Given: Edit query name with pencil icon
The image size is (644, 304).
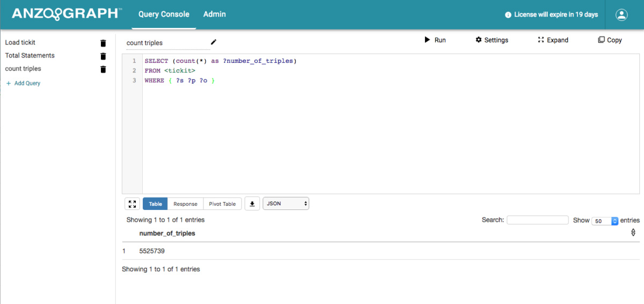Looking at the screenshot, I should pyautogui.click(x=214, y=42).
